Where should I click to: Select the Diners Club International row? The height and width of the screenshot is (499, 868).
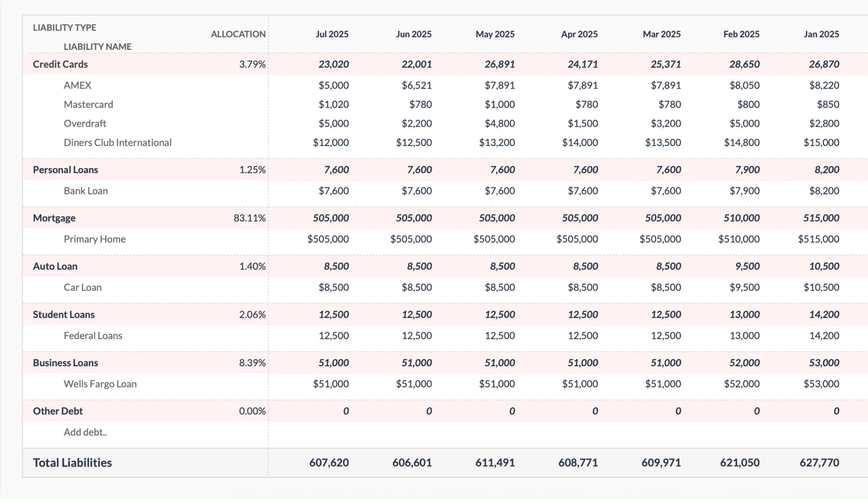pyautogui.click(x=117, y=142)
